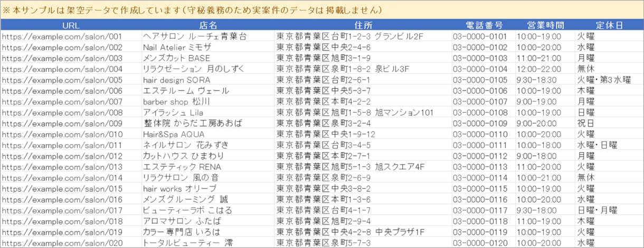Select the 電話番号 column header
The width and height of the screenshot is (644, 248).
point(483,25)
